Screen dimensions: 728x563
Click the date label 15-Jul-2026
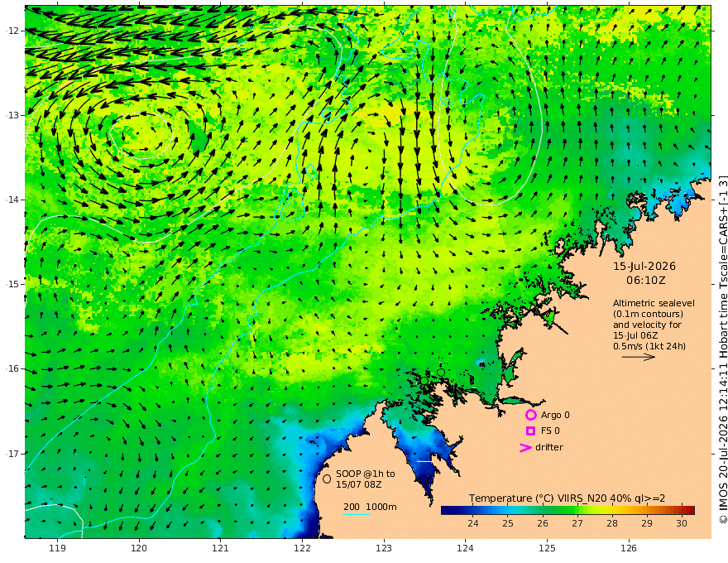(644, 266)
